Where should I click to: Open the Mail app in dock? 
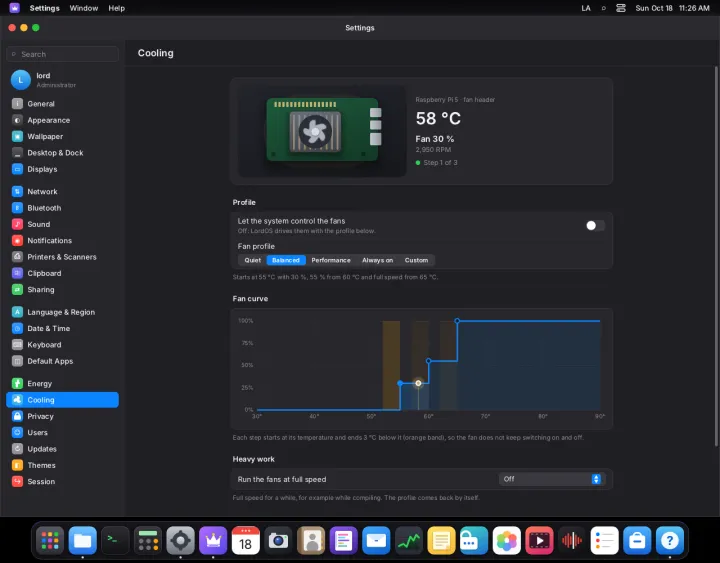[x=376, y=540]
